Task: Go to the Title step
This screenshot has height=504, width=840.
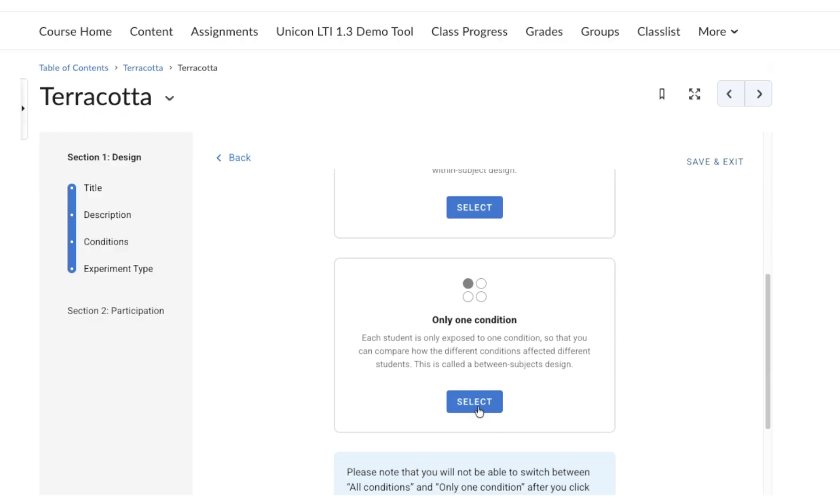Action: [93, 188]
